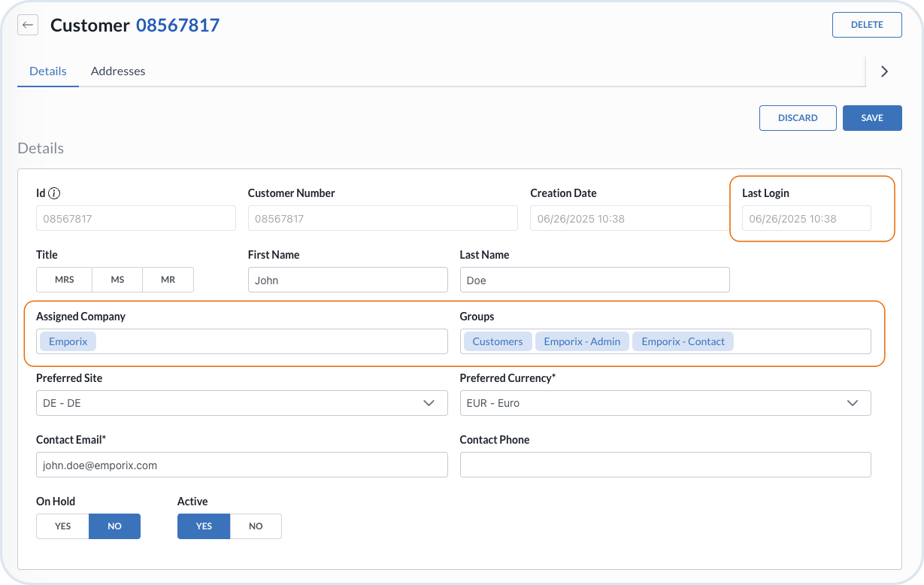924x585 pixels.
Task: Select the MS title option
Action: pyautogui.click(x=117, y=280)
